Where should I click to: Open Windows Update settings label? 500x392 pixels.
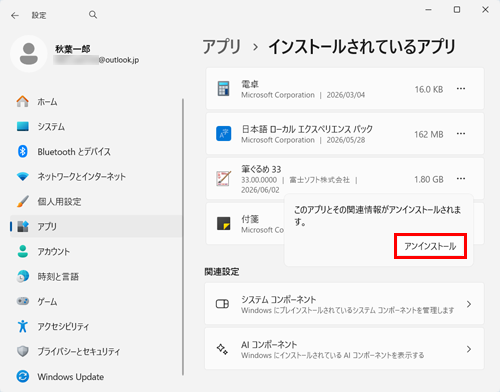[71, 377]
